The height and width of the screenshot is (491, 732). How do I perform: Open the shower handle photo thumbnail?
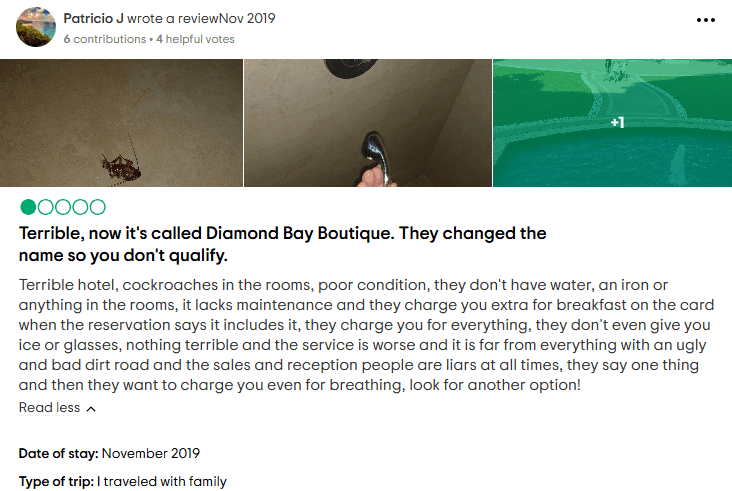(368, 123)
